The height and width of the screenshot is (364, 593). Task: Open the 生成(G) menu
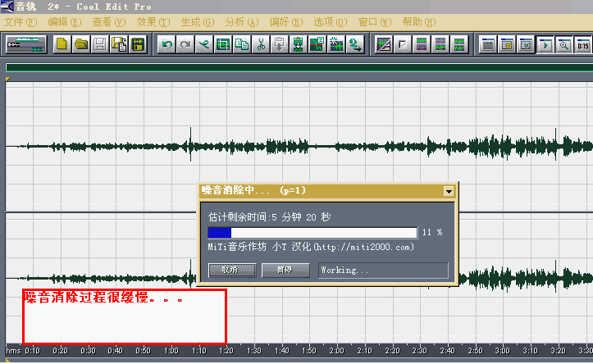coord(198,22)
